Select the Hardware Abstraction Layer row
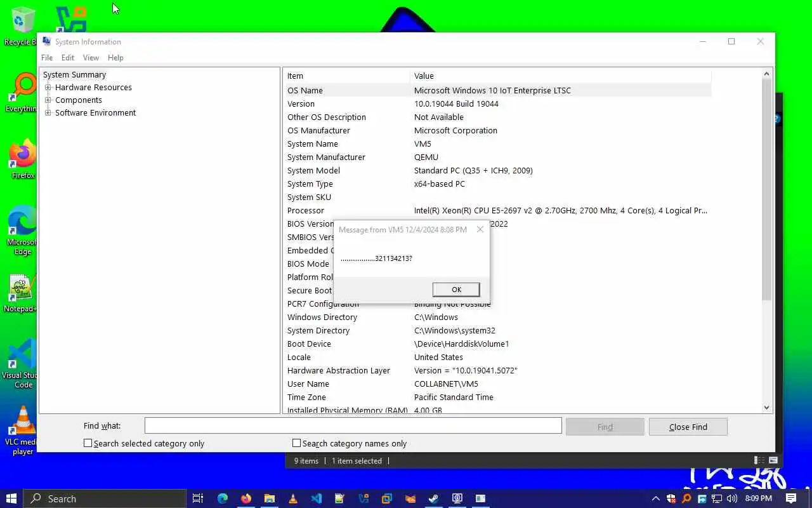 click(497, 371)
